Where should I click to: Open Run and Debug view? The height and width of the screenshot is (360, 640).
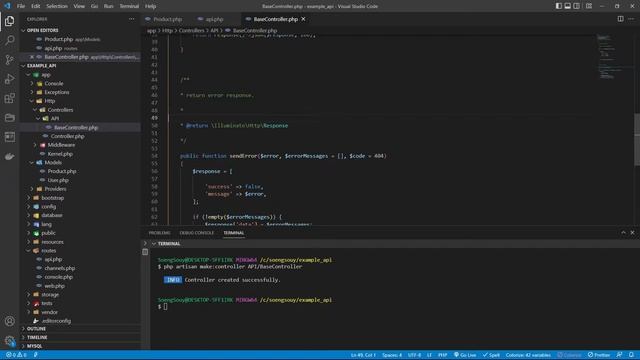(x=9, y=79)
